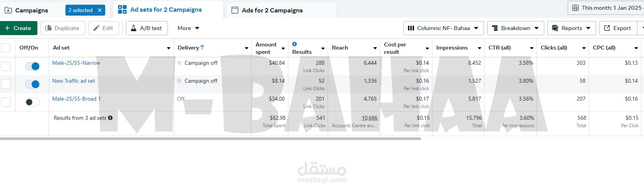
Task: Switch to the Campaigns tab
Action: tap(26, 10)
